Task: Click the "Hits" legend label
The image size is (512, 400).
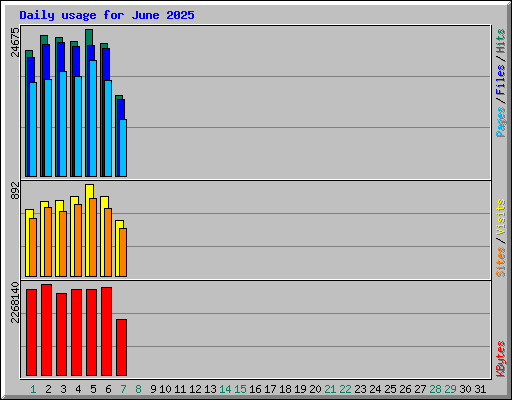Action: pyautogui.click(x=501, y=41)
